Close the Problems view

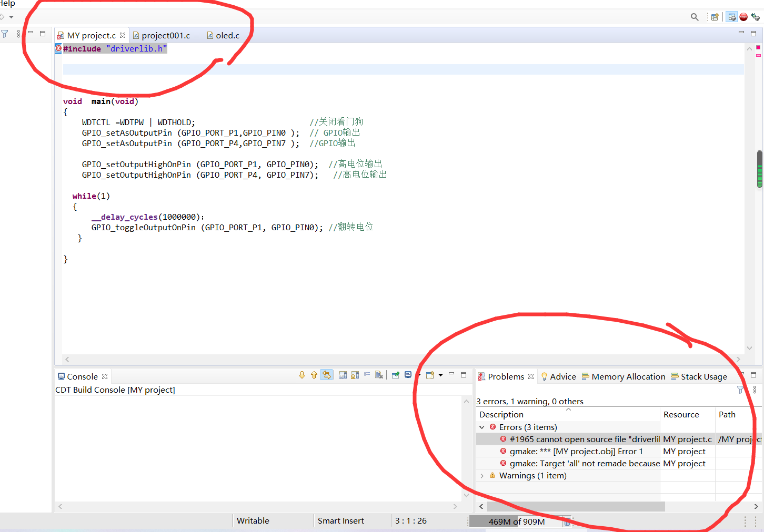coord(531,376)
